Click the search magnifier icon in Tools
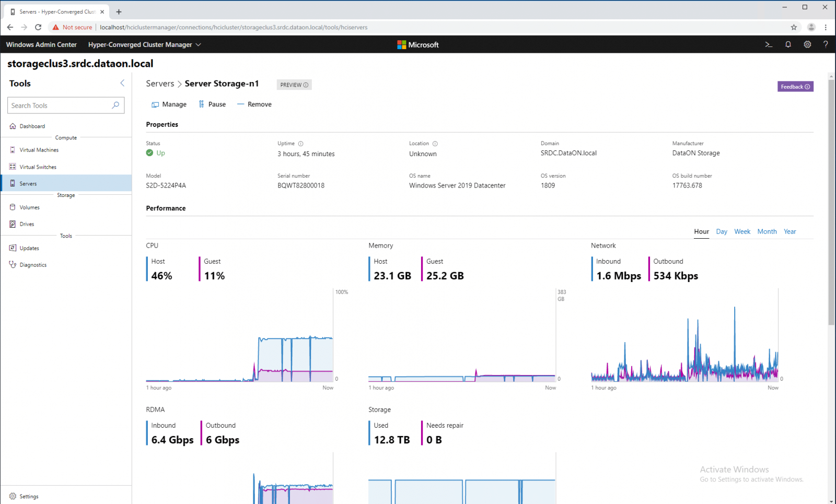Image resolution: width=836 pixels, height=504 pixels. [115, 105]
